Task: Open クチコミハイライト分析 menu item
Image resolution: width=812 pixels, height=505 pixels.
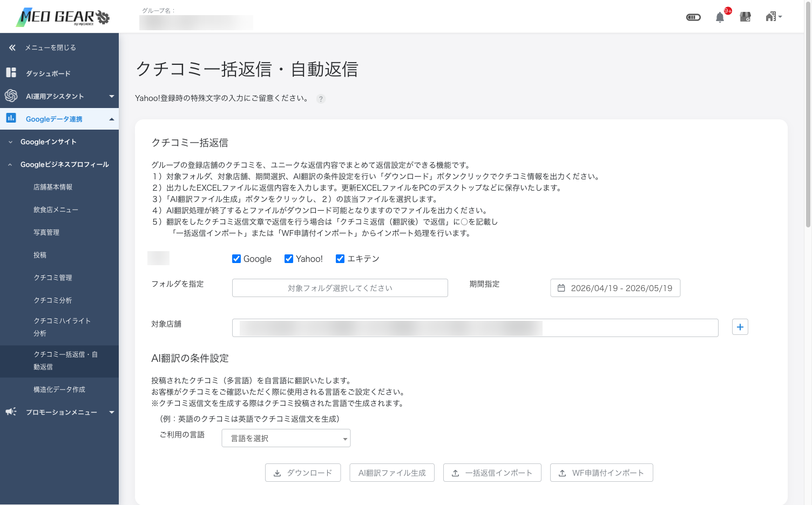Action: [x=62, y=327]
